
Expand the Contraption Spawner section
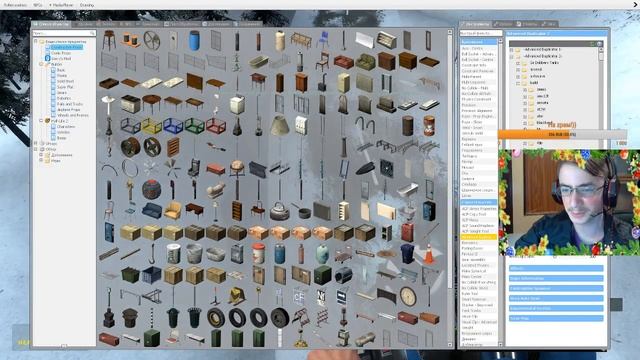[556, 288]
